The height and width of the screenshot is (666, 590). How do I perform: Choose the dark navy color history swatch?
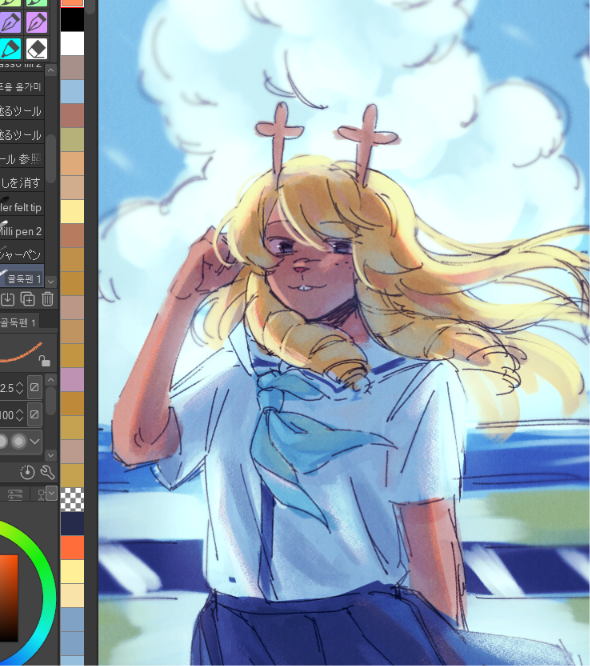(x=72, y=523)
